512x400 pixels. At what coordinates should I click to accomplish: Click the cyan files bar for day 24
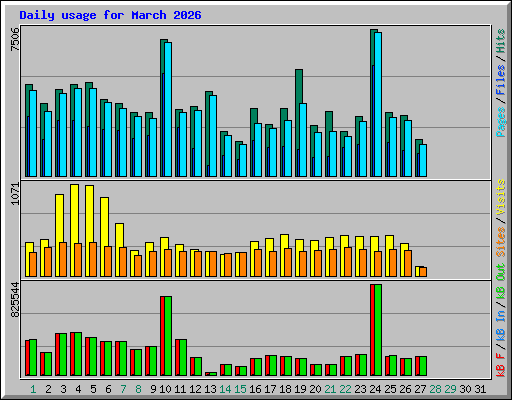pyautogui.click(x=378, y=104)
